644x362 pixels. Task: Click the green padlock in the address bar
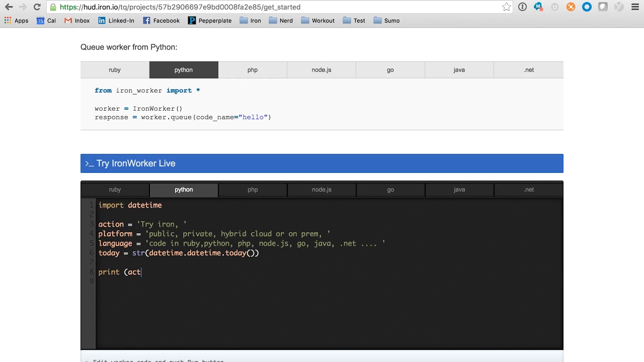(53, 7)
